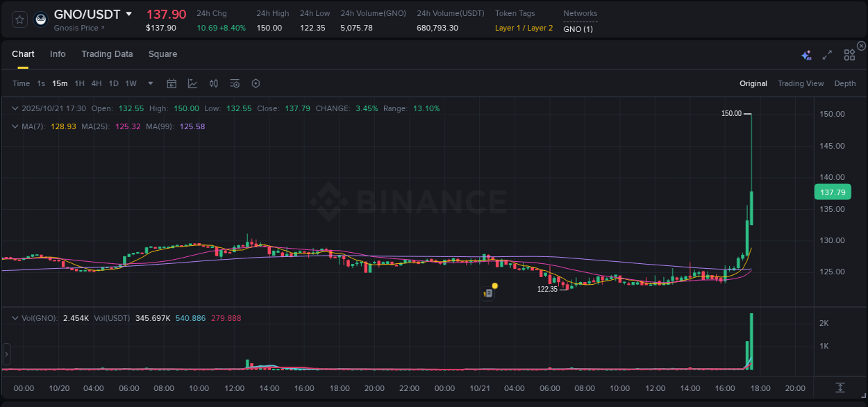Switch to Trading View chart mode

tap(801, 83)
